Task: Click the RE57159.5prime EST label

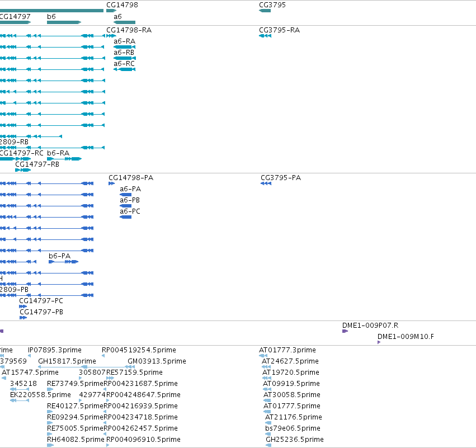Action: tap(134, 372)
